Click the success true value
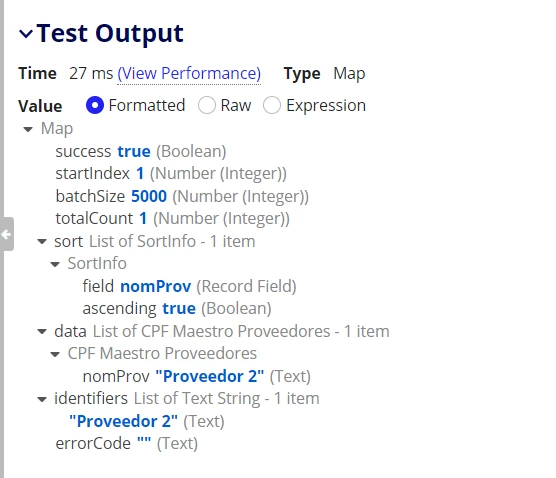Viewport: 556px width, 478px height. [134, 152]
